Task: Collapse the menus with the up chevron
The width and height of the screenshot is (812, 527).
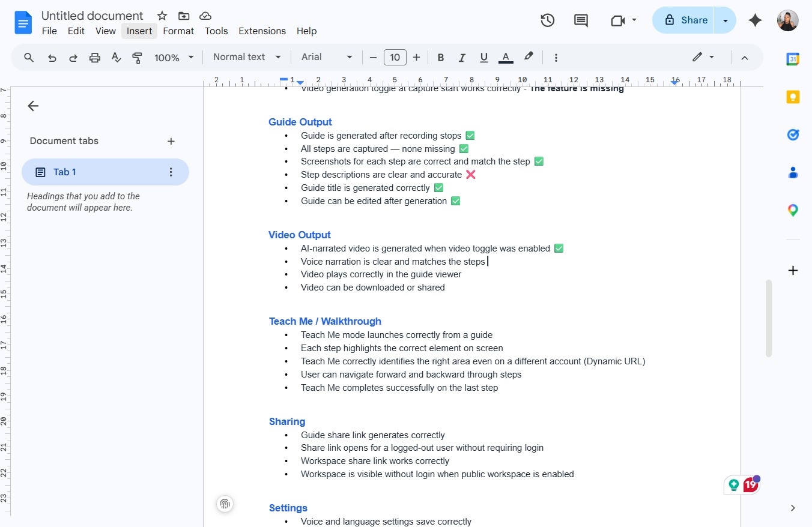Action: click(x=745, y=58)
